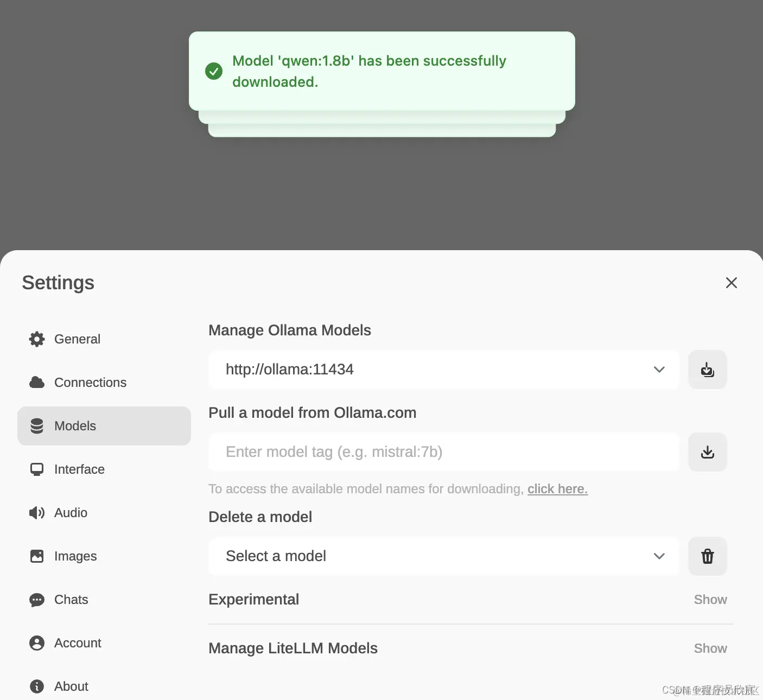Close the Settings dialog
Viewport: 763px width, 700px height.
pyautogui.click(x=732, y=283)
